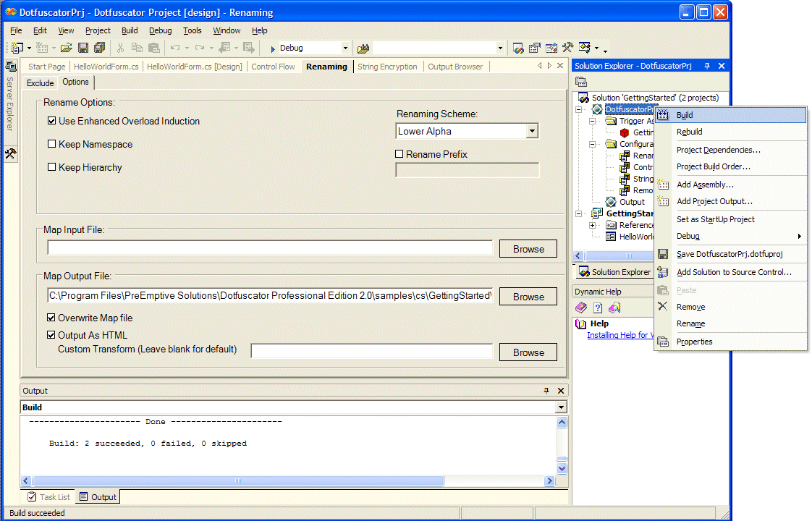Click the Map Output File path field

[x=270, y=296]
